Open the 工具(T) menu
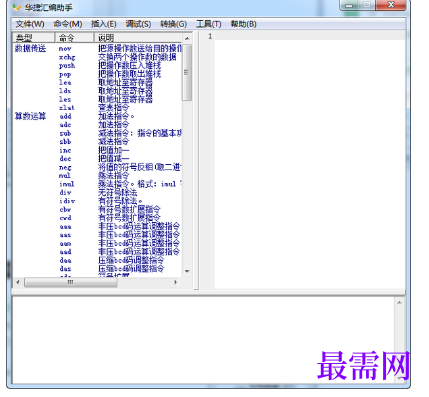429x397 pixels. pyautogui.click(x=209, y=24)
